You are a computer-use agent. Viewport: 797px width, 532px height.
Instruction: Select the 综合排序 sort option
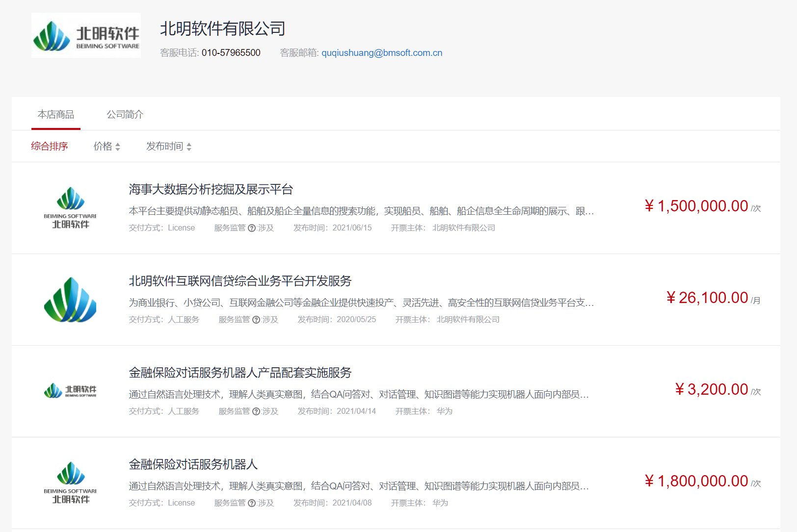pyautogui.click(x=50, y=146)
